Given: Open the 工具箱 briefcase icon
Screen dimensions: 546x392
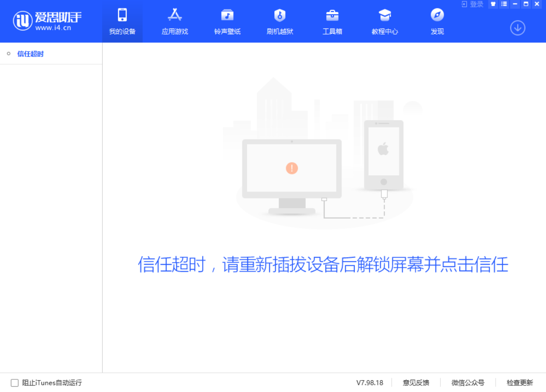Looking at the screenshot, I should 332,21.
